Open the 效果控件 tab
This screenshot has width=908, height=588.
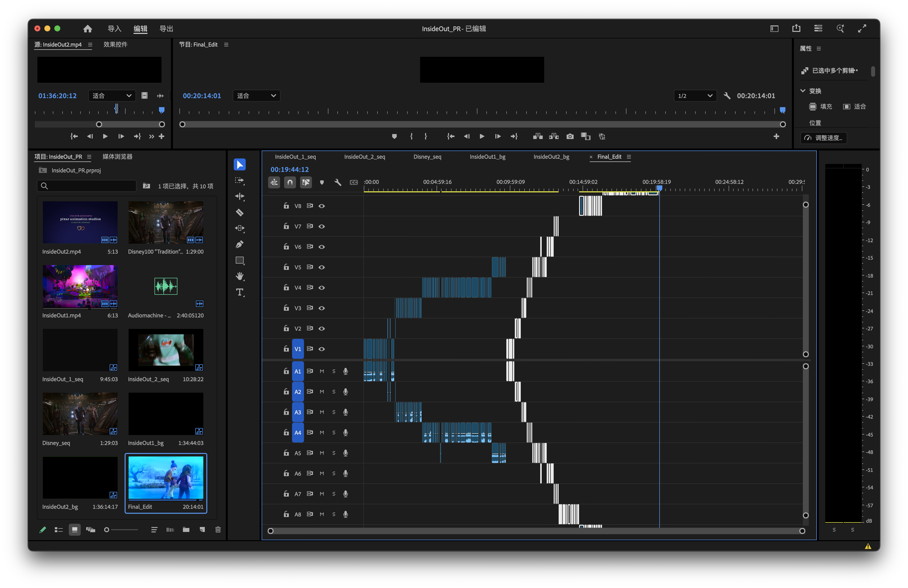coord(116,45)
